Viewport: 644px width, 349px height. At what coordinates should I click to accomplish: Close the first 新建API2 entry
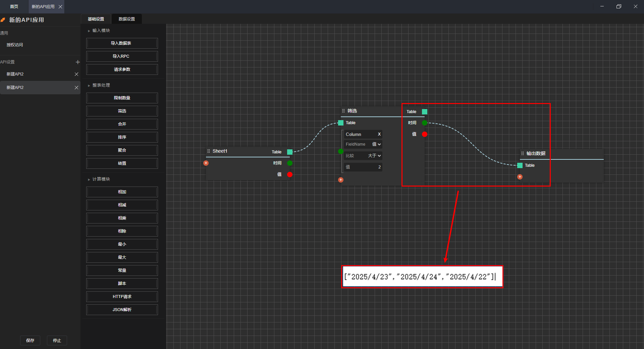coord(76,74)
